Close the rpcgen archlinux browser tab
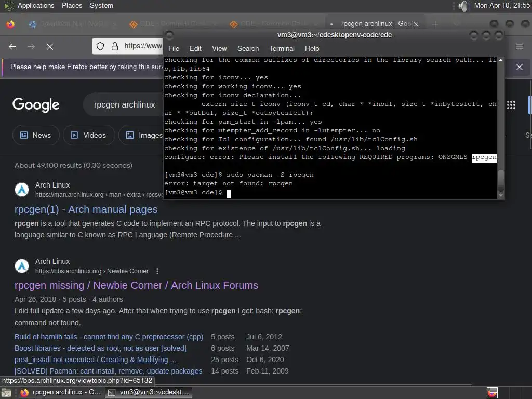This screenshot has width=532, height=399. point(416,24)
